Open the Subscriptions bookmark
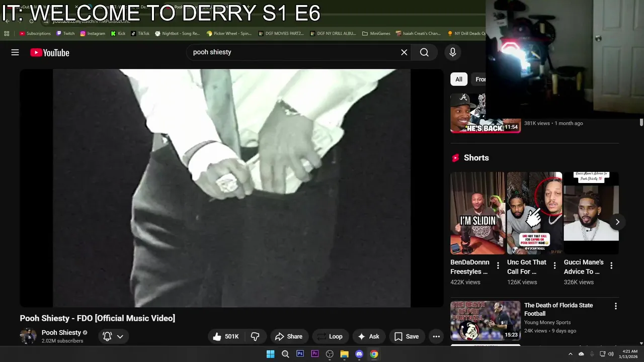Viewport: 644px width, 362px height. pyautogui.click(x=35, y=34)
